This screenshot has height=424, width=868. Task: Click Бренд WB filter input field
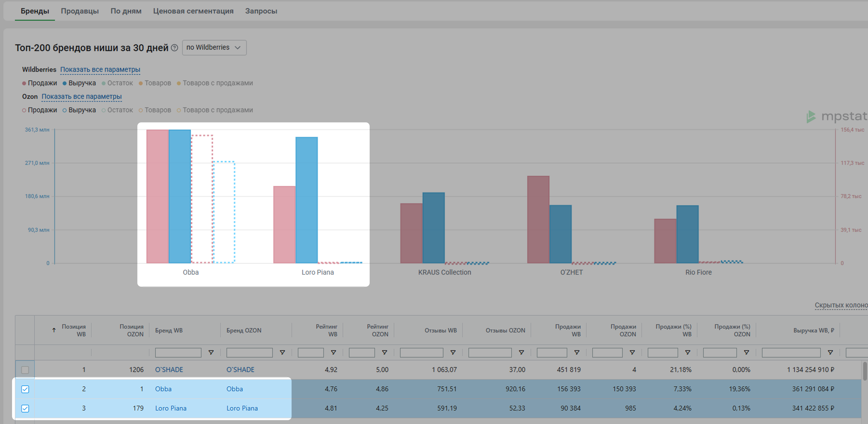pos(178,353)
